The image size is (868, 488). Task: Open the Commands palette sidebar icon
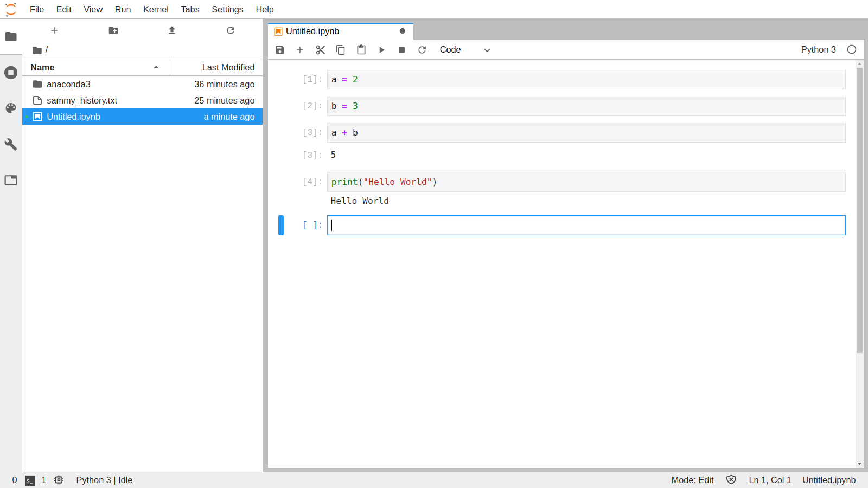(x=11, y=108)
